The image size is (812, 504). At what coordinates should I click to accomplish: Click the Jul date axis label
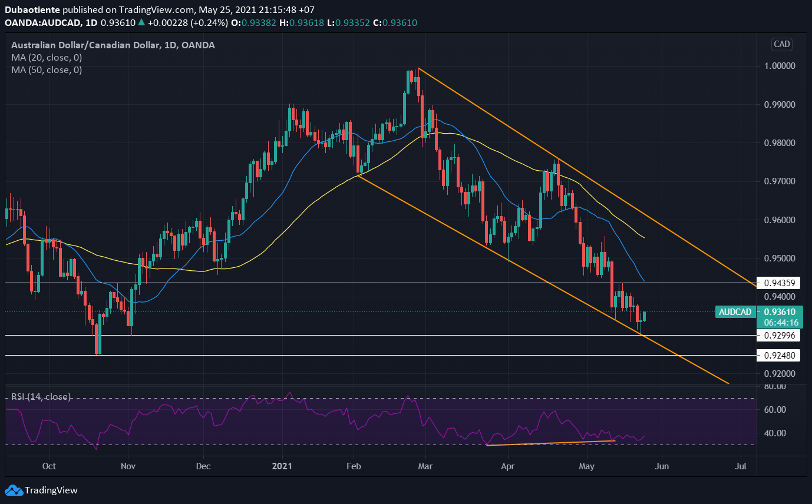741,466
